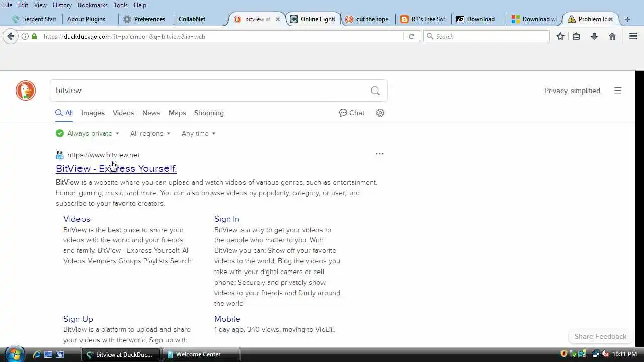The image size is (644, 362).
Task: Open the Windows Start orb
Action: point(14,354)
